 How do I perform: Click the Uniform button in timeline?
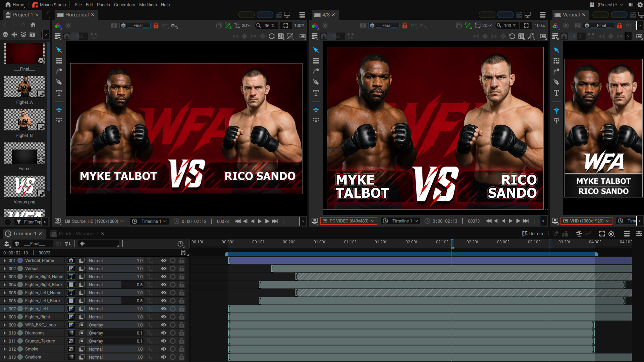pyautogui.click(x=533, y=234)
